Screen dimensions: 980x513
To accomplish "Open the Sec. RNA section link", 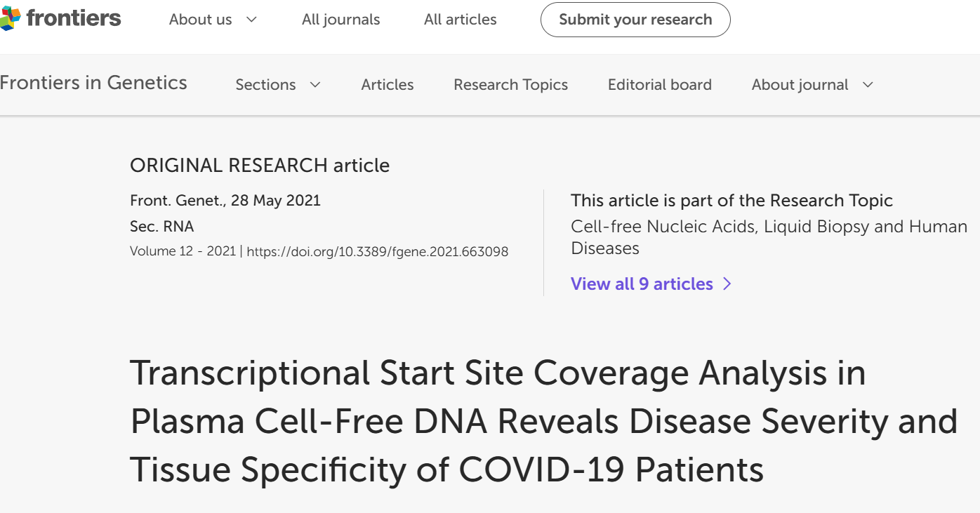I will [161, 226].
